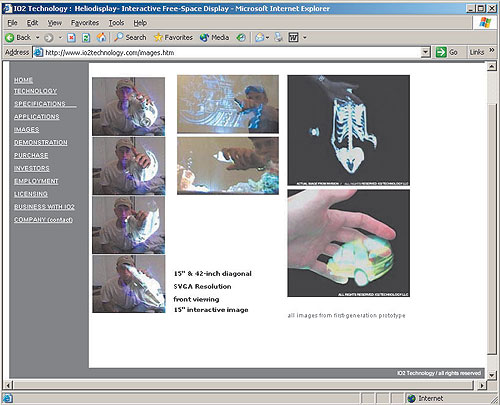Open the address bar dropdown arrow
Image resolution: width=500 pixels, height=405 pixels.
pos(425,52)
